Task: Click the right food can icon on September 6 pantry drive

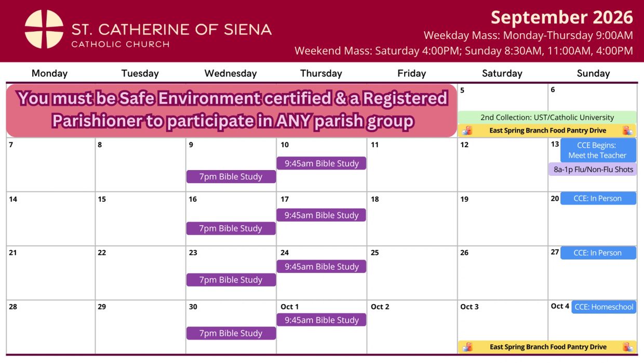Action: 627,131
